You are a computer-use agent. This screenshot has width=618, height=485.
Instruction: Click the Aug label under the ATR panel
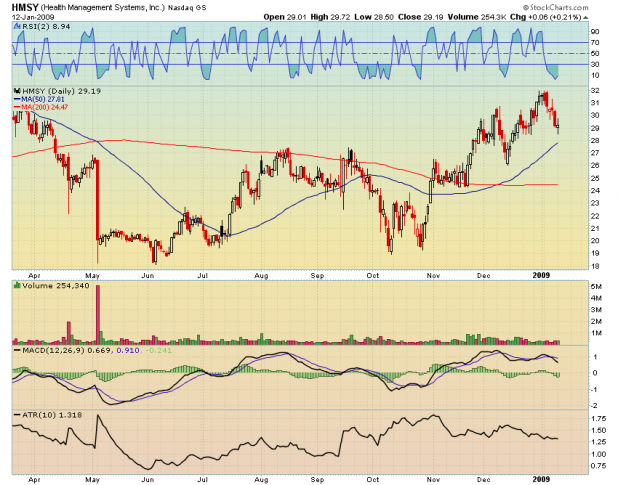click(261, 480)
